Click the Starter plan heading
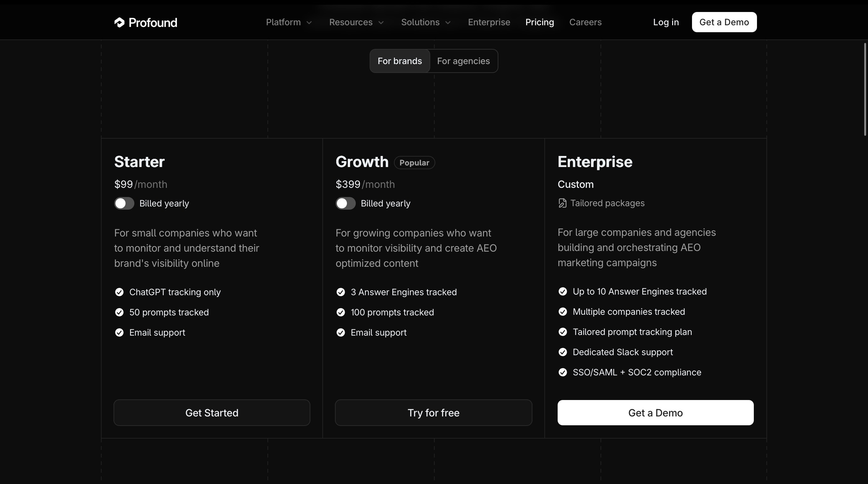The width and height of the screenshot is (868, 484). coord(139,162)
